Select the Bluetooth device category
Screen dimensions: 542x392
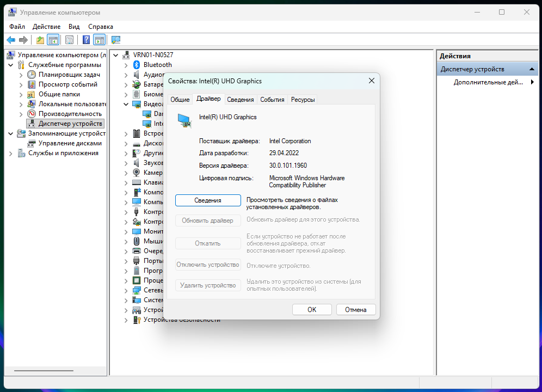(158, 65)
